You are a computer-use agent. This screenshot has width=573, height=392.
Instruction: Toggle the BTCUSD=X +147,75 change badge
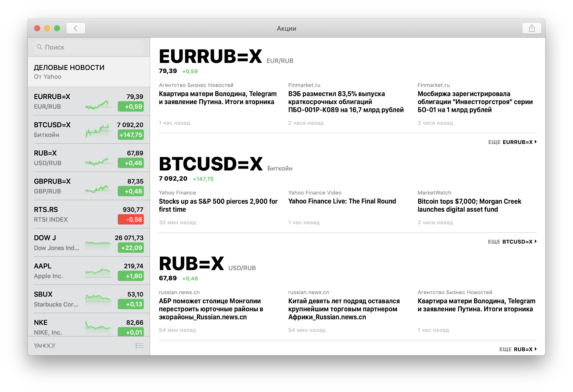(x=131, y=135)
